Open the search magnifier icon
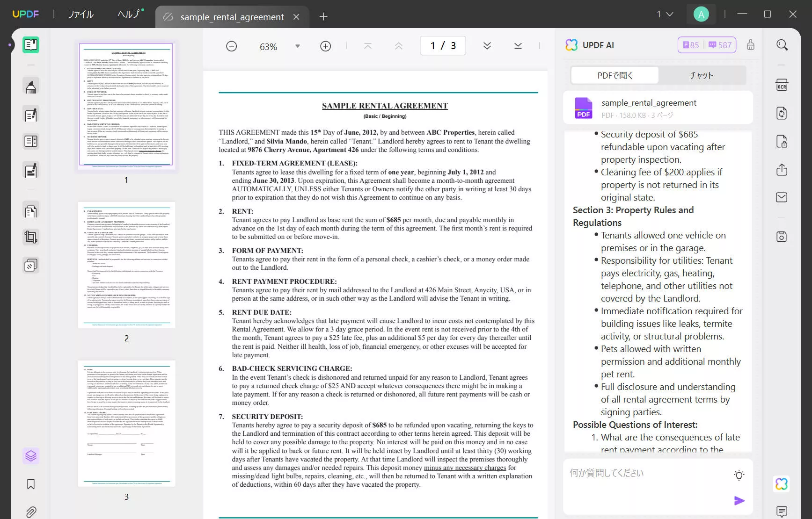The image size is (812, 519). pyautogui.click(x=782, y=45)
